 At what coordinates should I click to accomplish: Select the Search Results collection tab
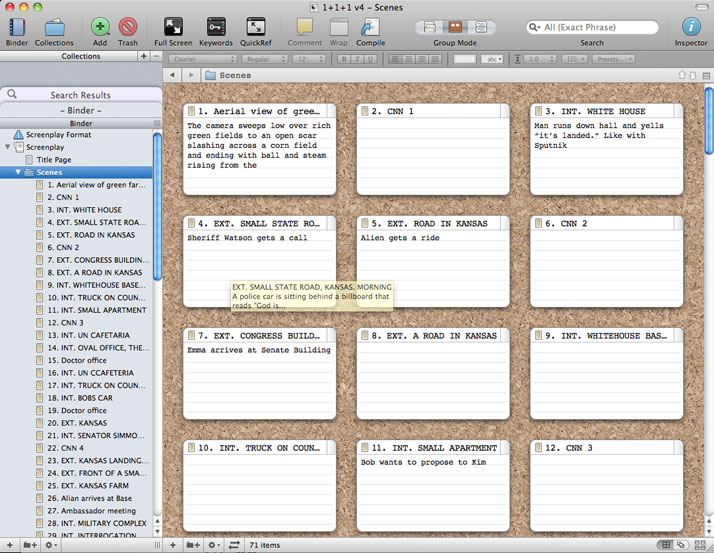click(x=81, y=95)
